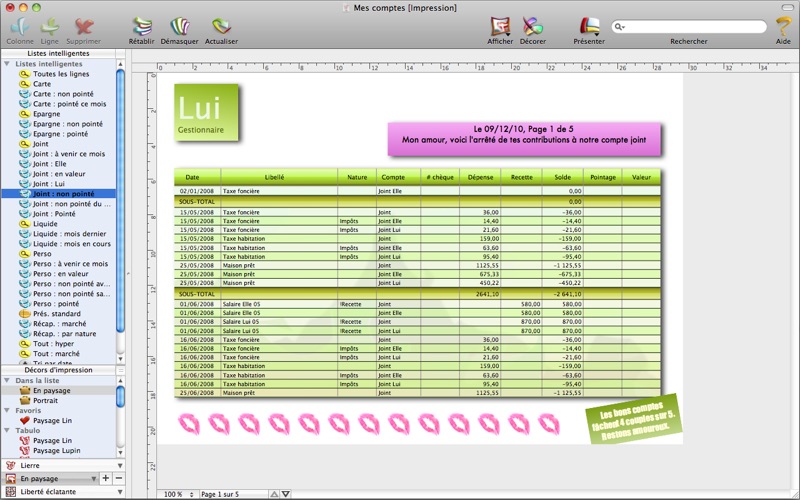Screen dimensions: 800x500
Task: Click the 'Solde' column header
Action: click(563, 178)
